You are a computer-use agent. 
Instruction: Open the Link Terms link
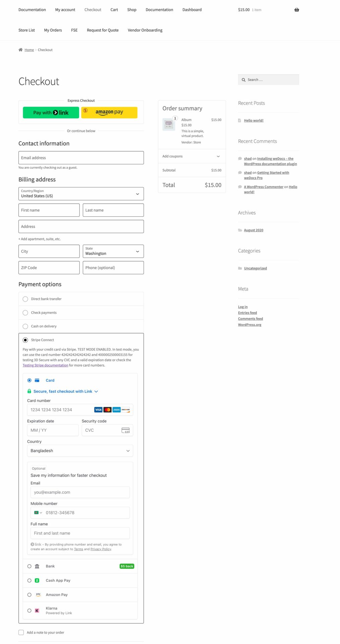(x=78, y=549)
